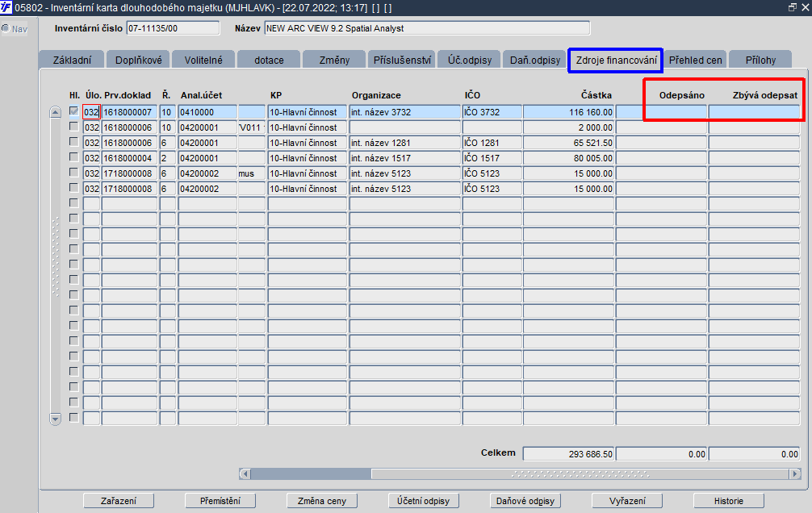Click Zbývá odepsat cell in the first row
This screenshot has height=513, width=812.
[754, 112]
